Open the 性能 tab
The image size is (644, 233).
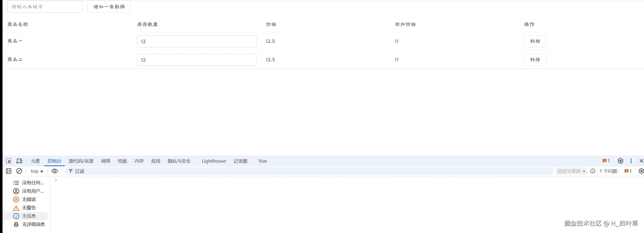pos(123,161)
